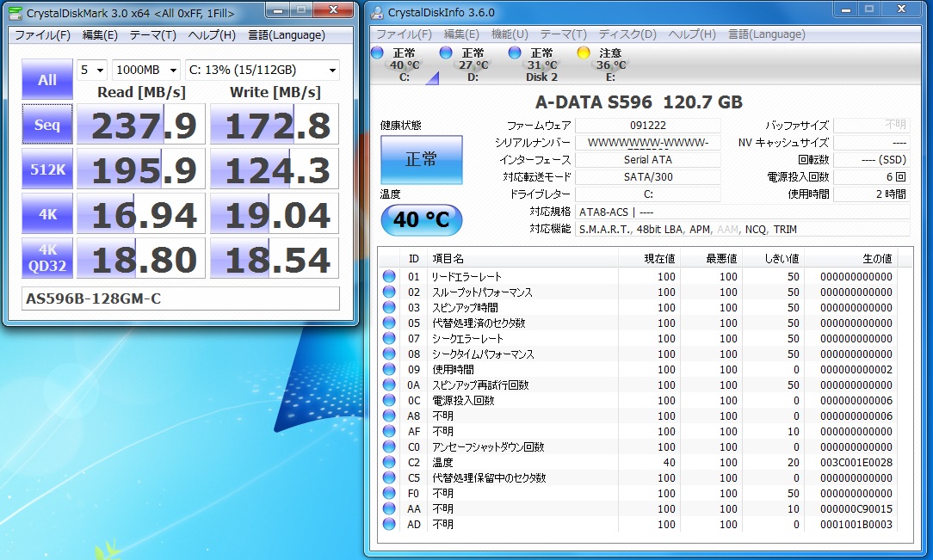Start the 4K QD32 benchmark test
Screen dimensions: 933x560
coord(47,259)
